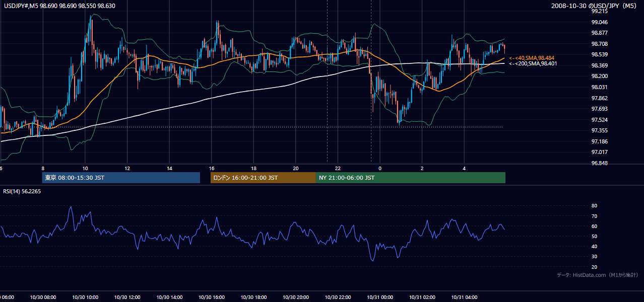
Task: Click the 10/30 18:00 bottom time label
Action: [253, 297]
